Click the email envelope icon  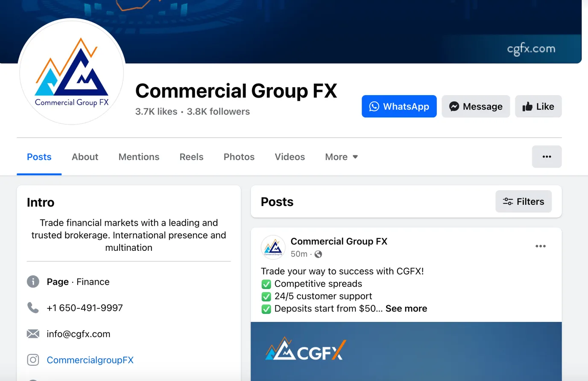[x=33, y=334]
